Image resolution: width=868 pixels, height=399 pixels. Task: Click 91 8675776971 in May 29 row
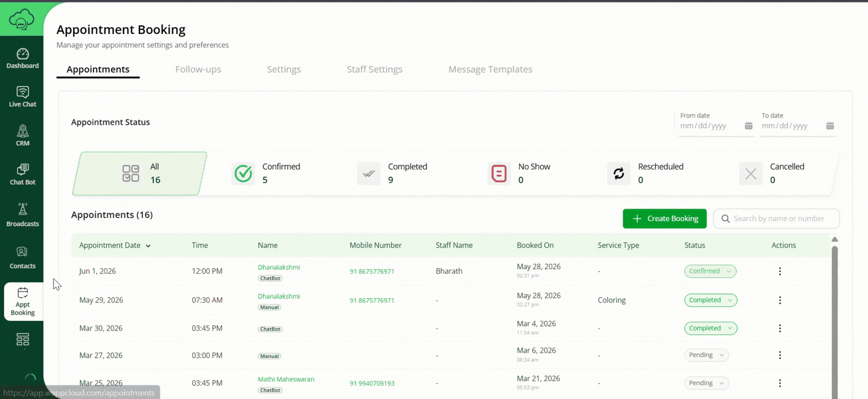pos(372,300)
